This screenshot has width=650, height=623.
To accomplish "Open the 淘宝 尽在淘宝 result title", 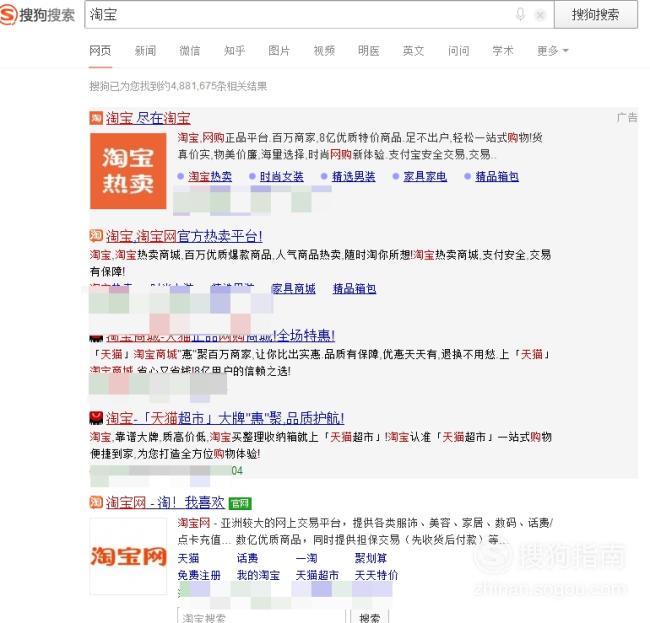I will click(148, 118).
